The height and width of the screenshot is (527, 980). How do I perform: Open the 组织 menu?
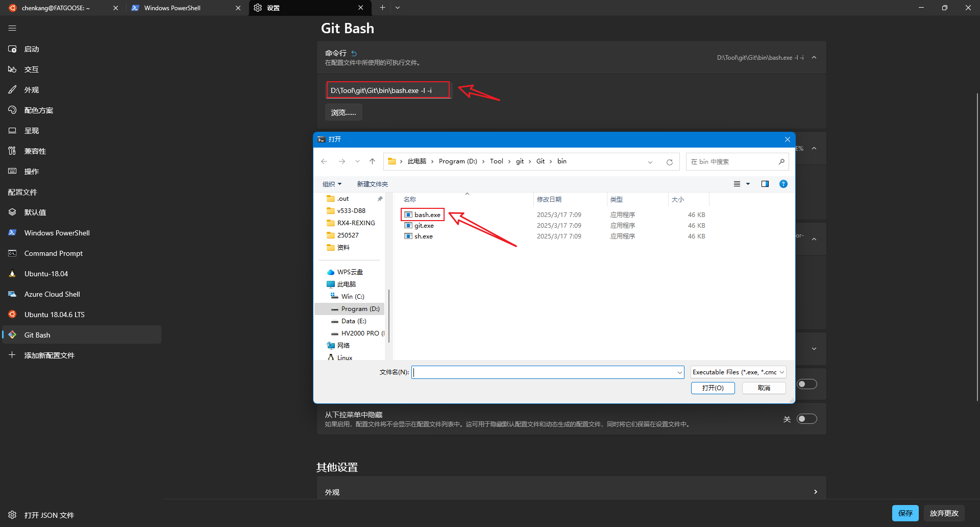[332, 184]
